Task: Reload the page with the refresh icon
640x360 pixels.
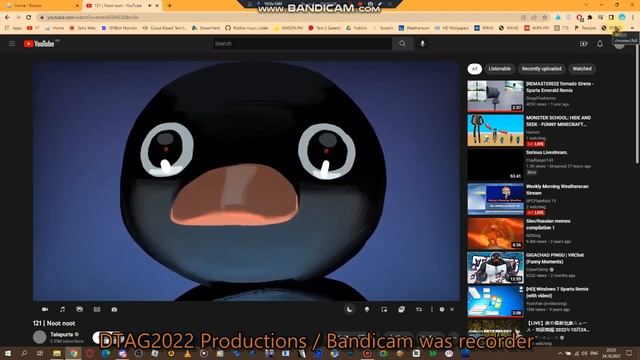Action: tap(29, 17)
